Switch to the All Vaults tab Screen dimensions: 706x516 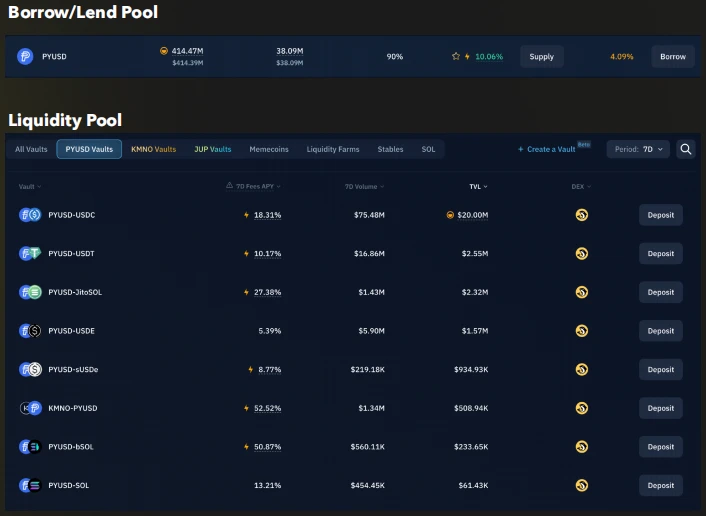tap(31, 149)
